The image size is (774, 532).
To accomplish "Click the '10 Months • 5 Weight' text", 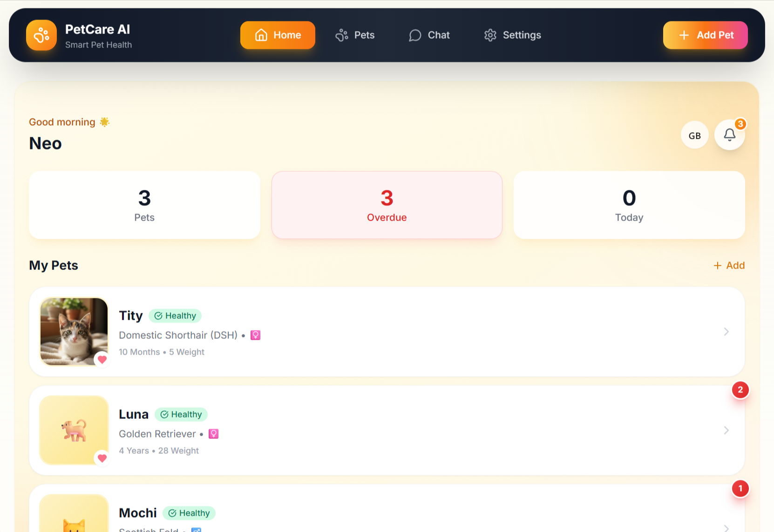I will [x=162, y=352].
